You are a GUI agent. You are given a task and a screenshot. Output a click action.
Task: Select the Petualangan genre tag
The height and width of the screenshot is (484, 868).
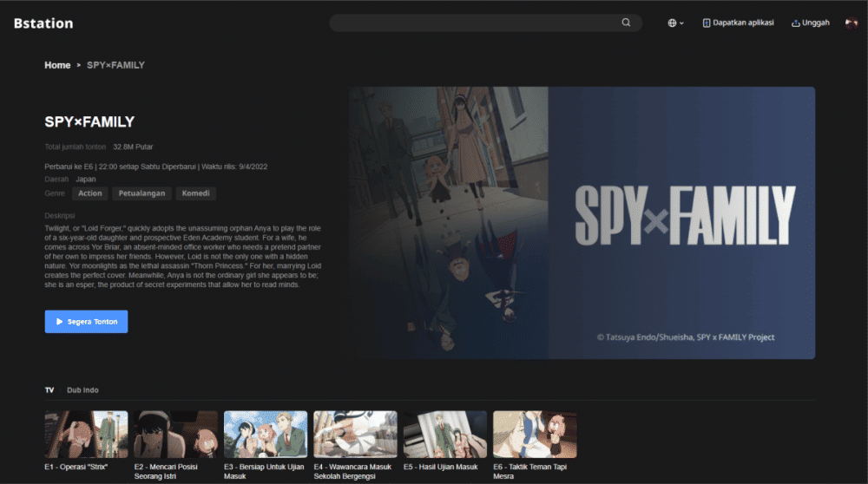(141, 193)
